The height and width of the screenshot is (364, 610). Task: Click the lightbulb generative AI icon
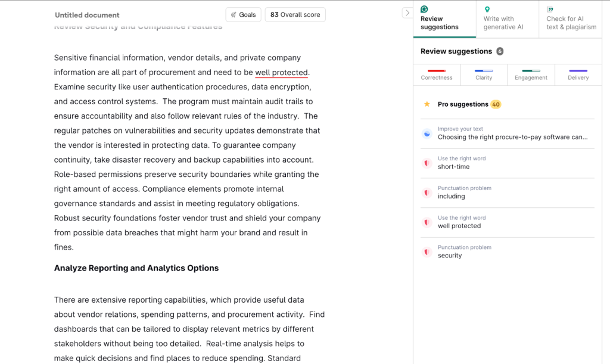pos(487,10)
